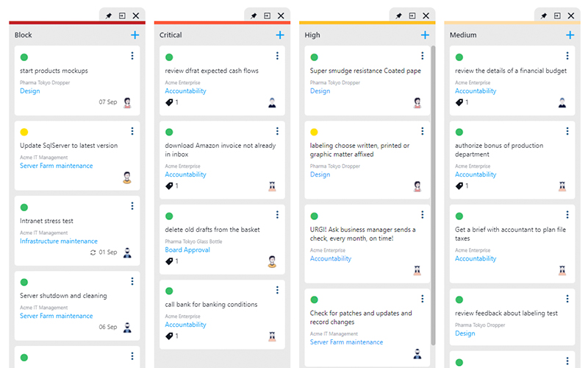588x368 pixels.
Task: Add a new task to Block column
Action: (135, 35)
